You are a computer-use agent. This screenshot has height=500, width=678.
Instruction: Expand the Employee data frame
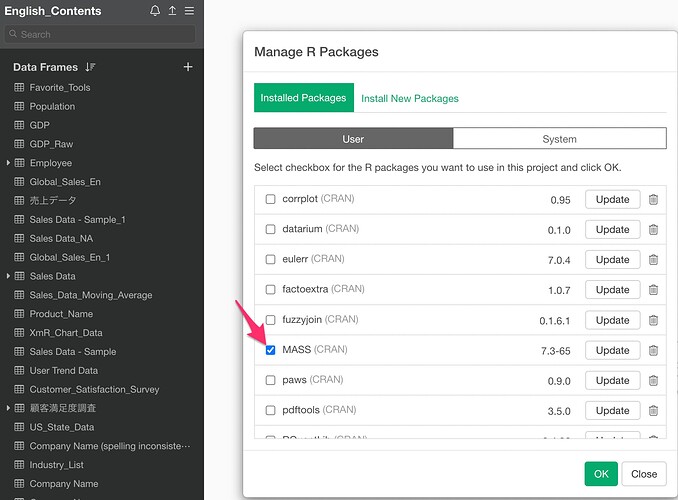tap(9, 163)
